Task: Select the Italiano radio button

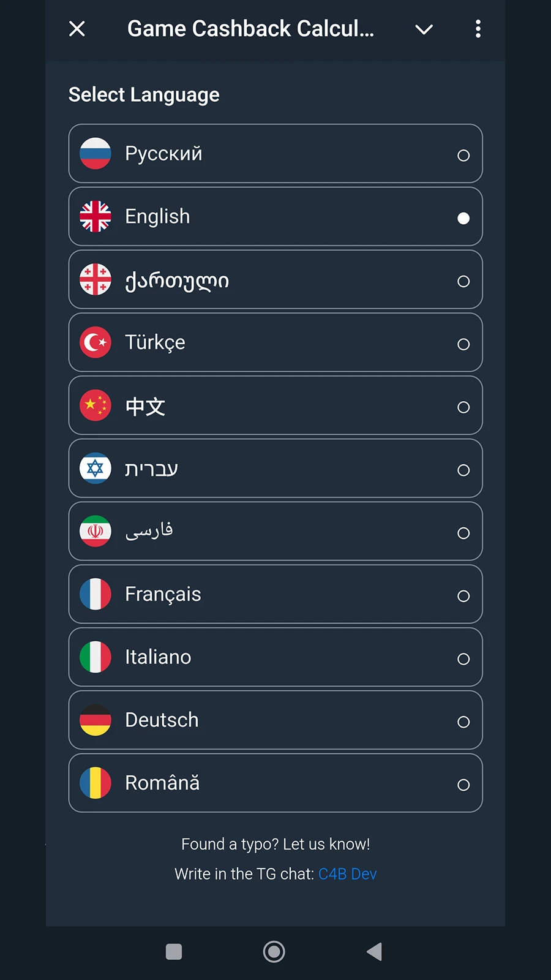Action: tap(463, 659)
